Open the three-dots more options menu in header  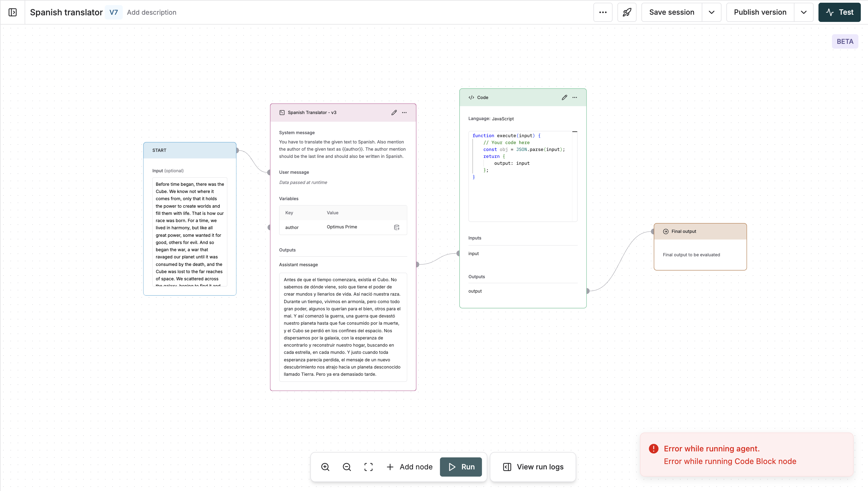603,13
